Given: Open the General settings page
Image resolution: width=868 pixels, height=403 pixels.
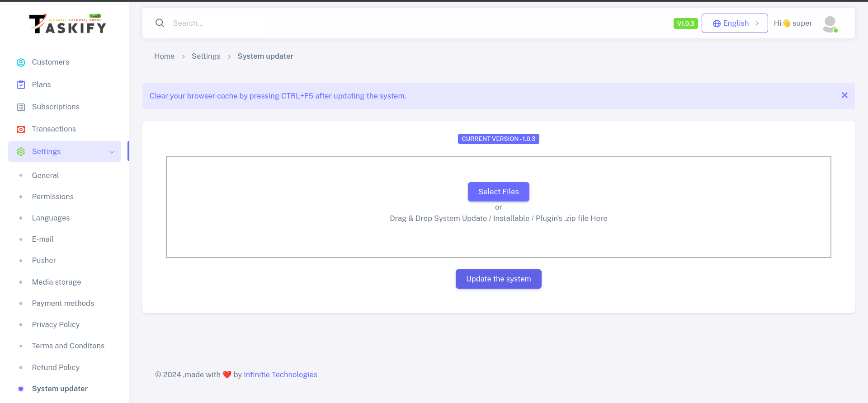Looking at the screenshot, I should coord(45,175).
